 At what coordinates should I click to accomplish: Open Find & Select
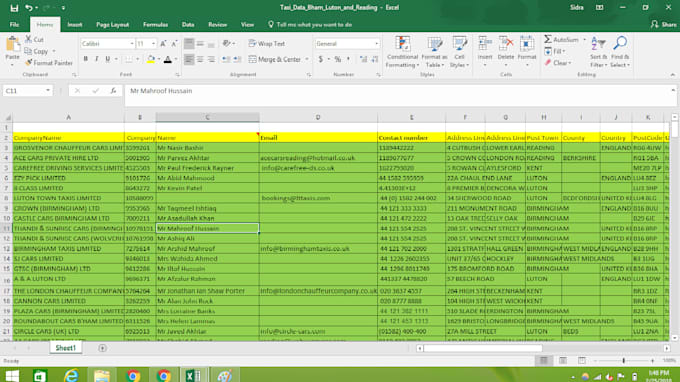coord(620,52)
